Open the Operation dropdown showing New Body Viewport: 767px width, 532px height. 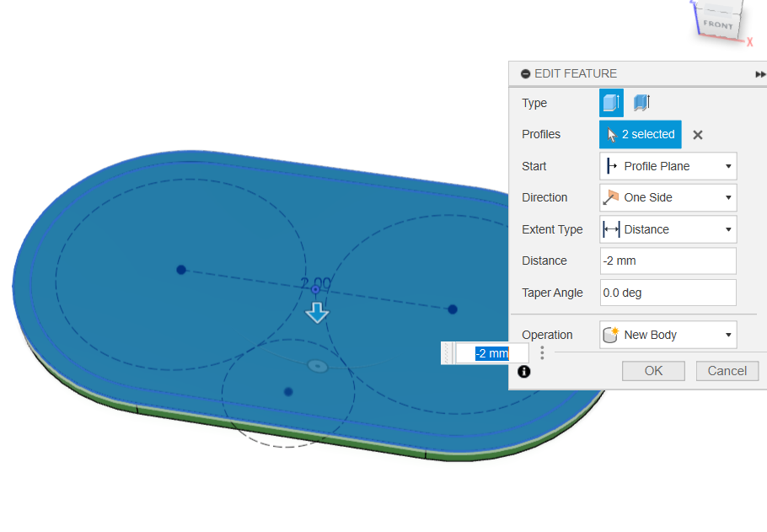(668, 335)
